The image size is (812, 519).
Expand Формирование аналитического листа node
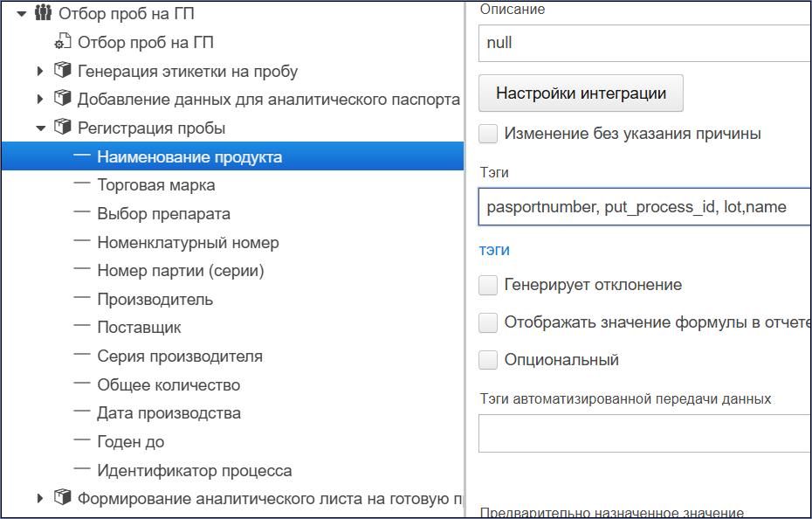pos(40,498)
